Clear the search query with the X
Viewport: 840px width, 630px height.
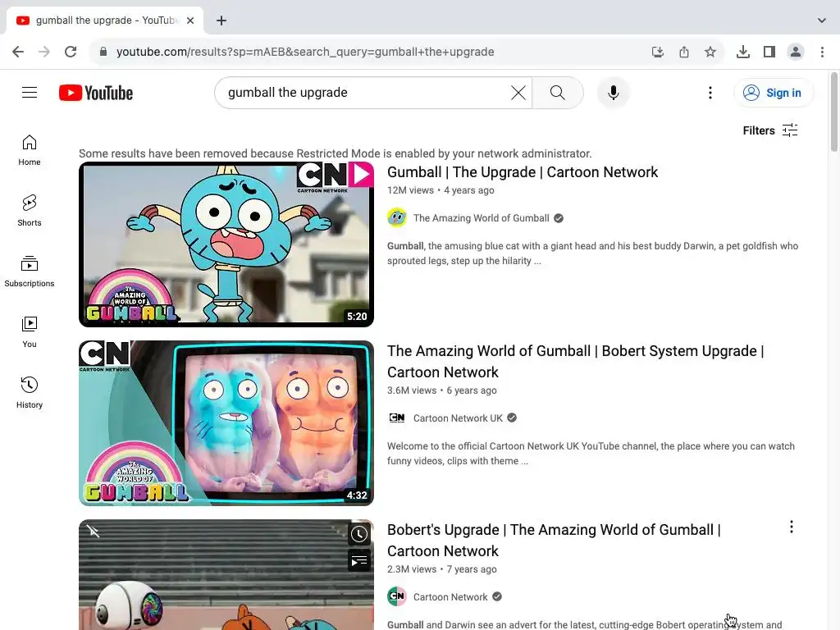click(x=518, y=93)
